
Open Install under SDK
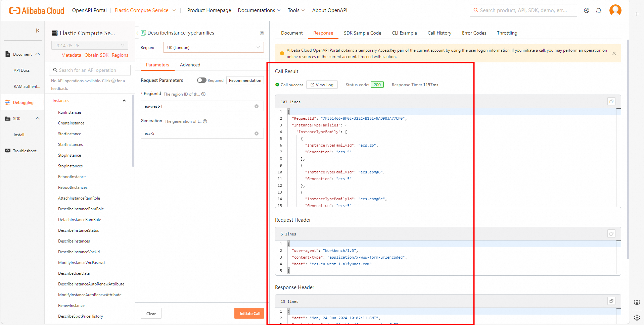[19, 135]
